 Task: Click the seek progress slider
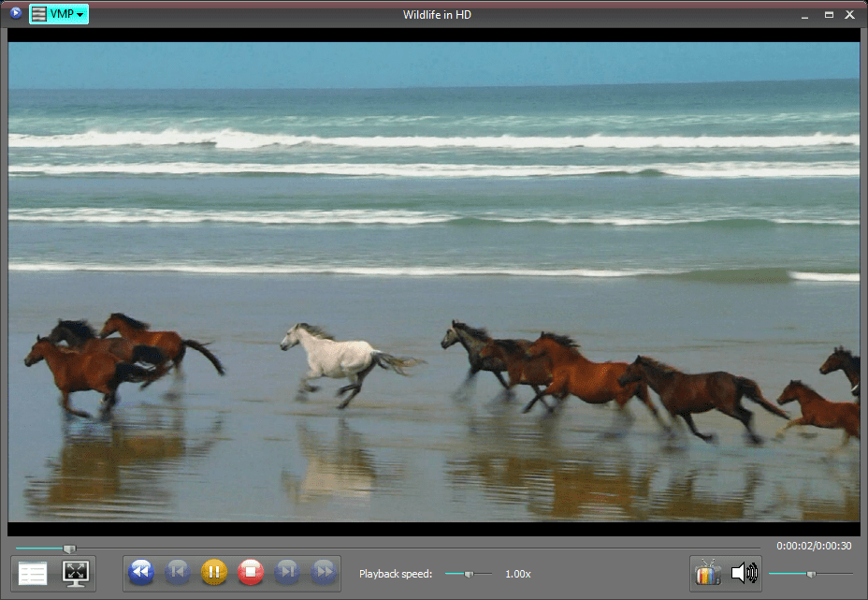tap(69, 549)
